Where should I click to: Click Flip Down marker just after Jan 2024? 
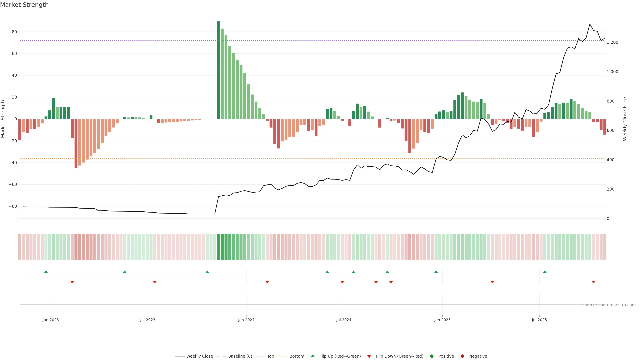tap(267, 282)
